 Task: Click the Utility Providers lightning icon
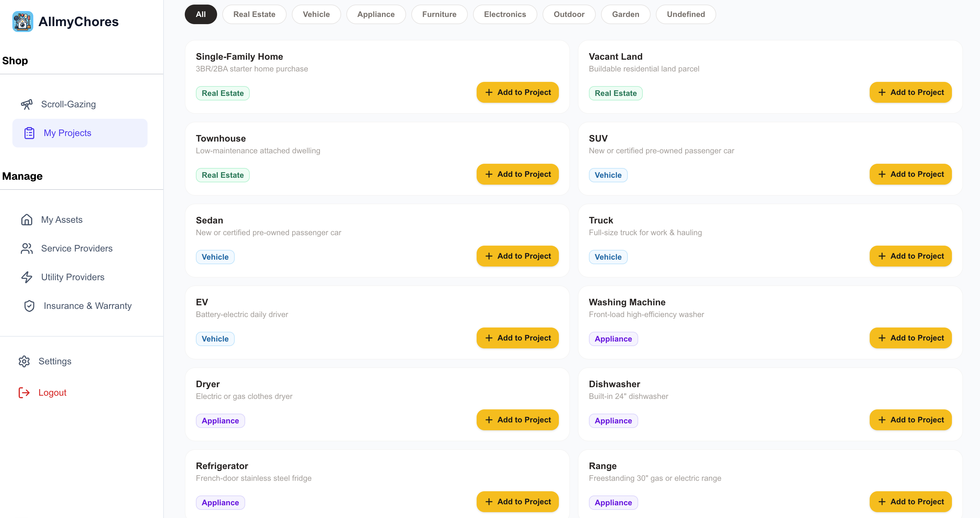coord(27,277)
